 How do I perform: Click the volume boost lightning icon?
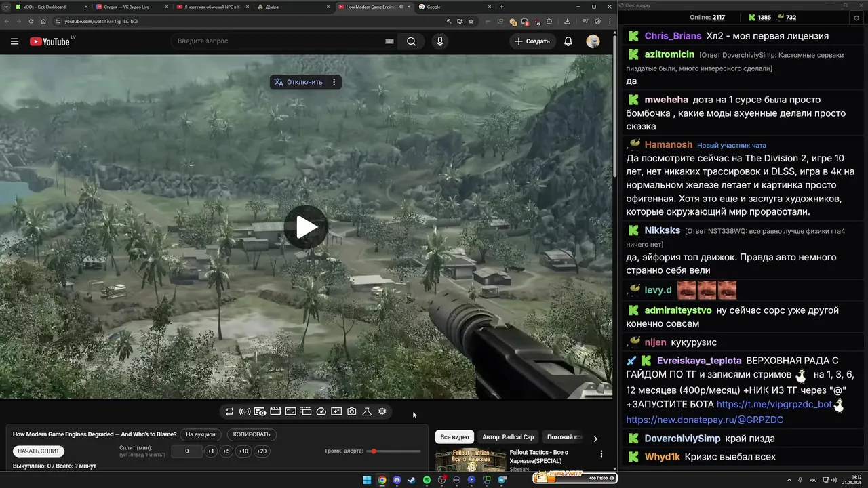[x=245, y=411]
